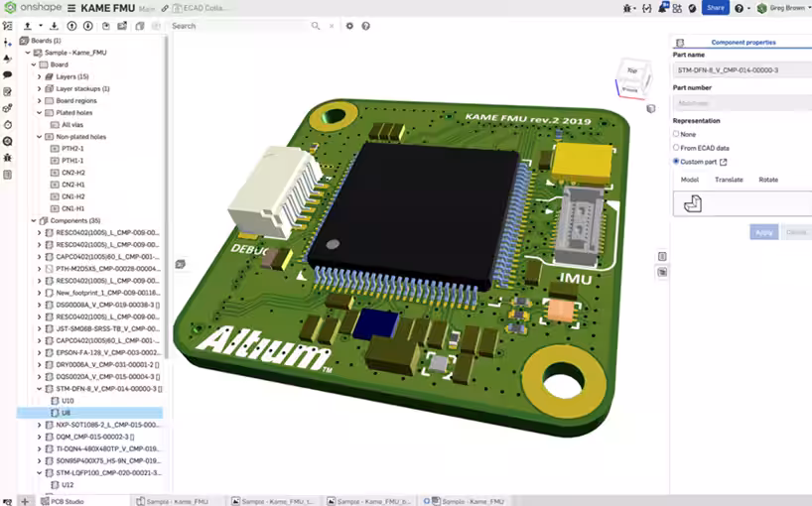Click the curly-brace variables icon
The height and width of the screenshot is (506, 812).
(647, 8)
